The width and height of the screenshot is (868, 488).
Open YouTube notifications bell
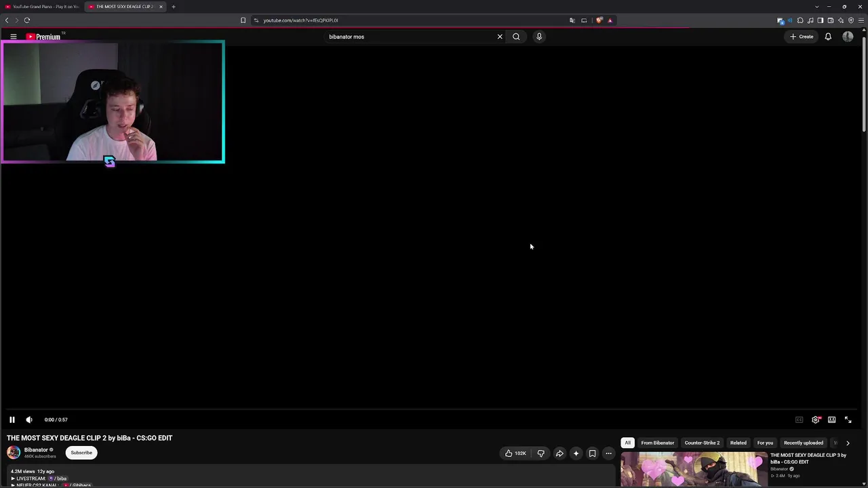pyautogui.click(x=828, y=37)
